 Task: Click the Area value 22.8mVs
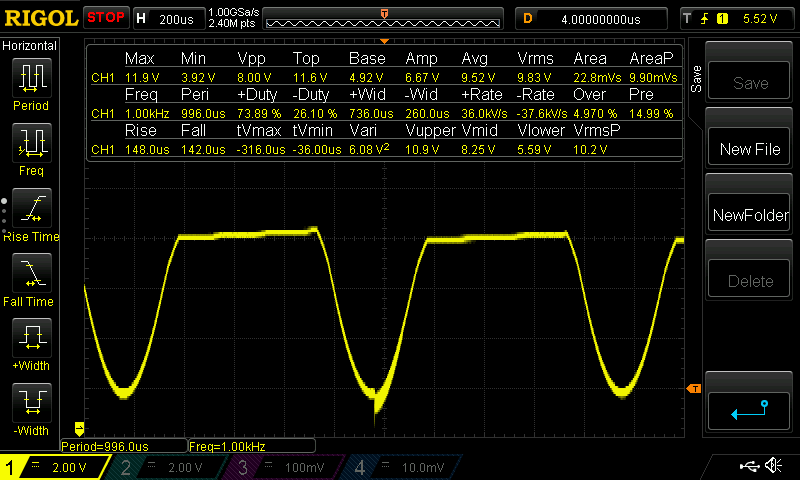[597, 78]
